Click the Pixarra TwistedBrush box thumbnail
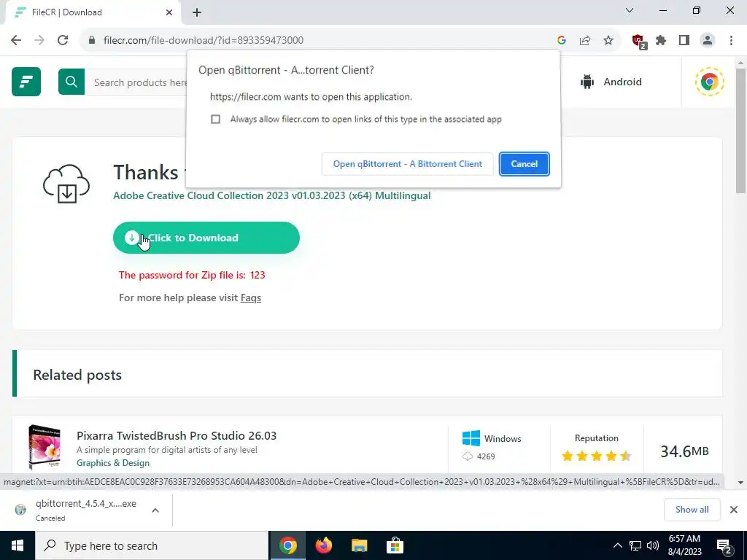747x560 pixels. coord(44,448)
